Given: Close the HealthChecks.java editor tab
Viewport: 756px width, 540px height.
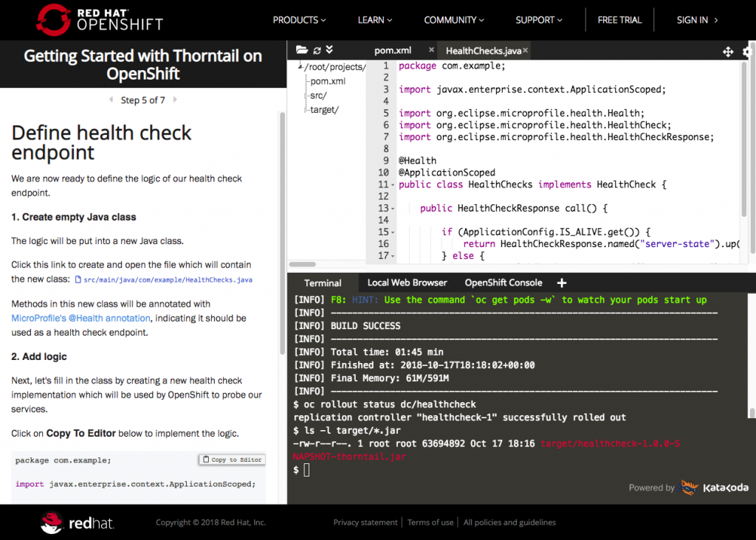Looking at the screenshot, I should click(526, 51).
